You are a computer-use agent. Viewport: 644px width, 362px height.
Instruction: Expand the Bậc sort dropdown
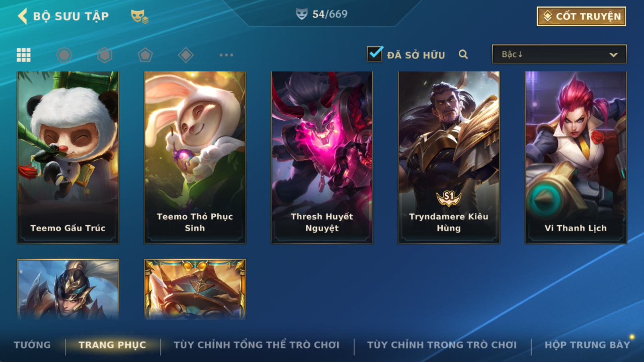(559, 54)
